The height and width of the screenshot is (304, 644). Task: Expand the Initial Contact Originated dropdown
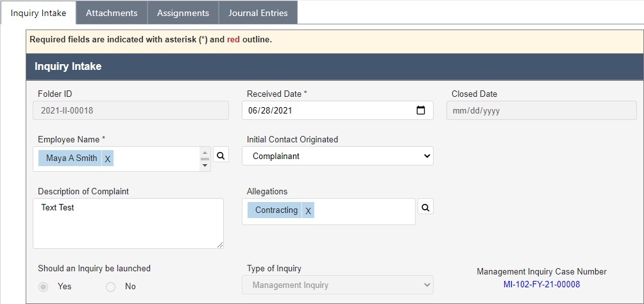point(337,156)
